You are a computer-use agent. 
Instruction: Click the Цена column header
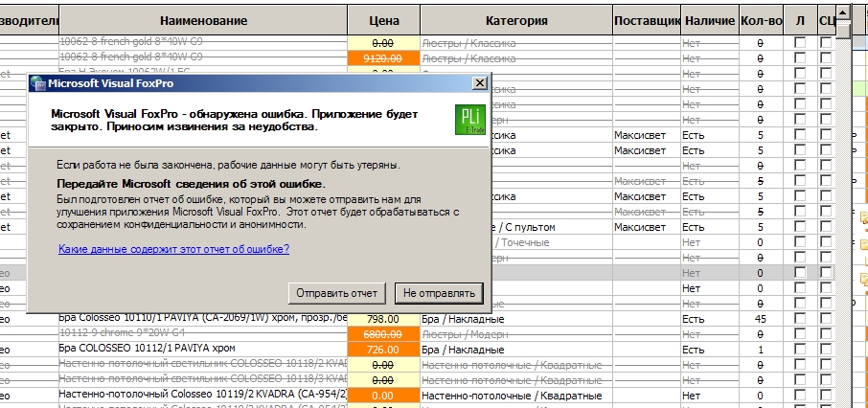pyautogui.click(x=383, y=20)
